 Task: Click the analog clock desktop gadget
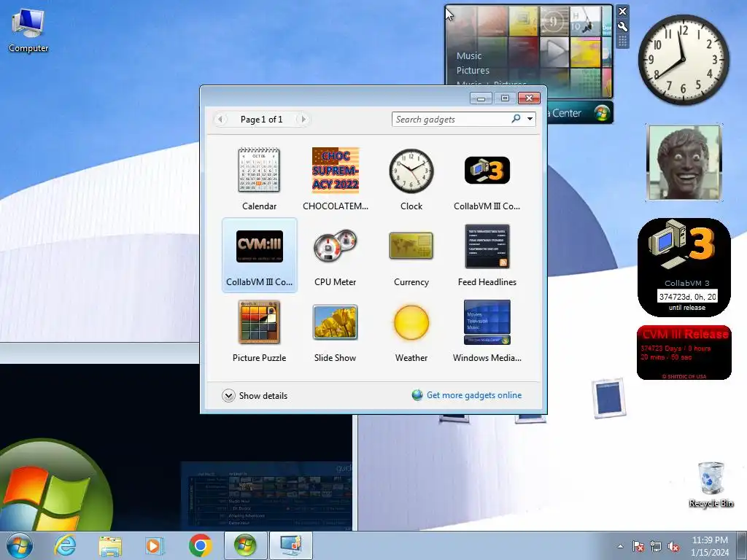point(684,60)
